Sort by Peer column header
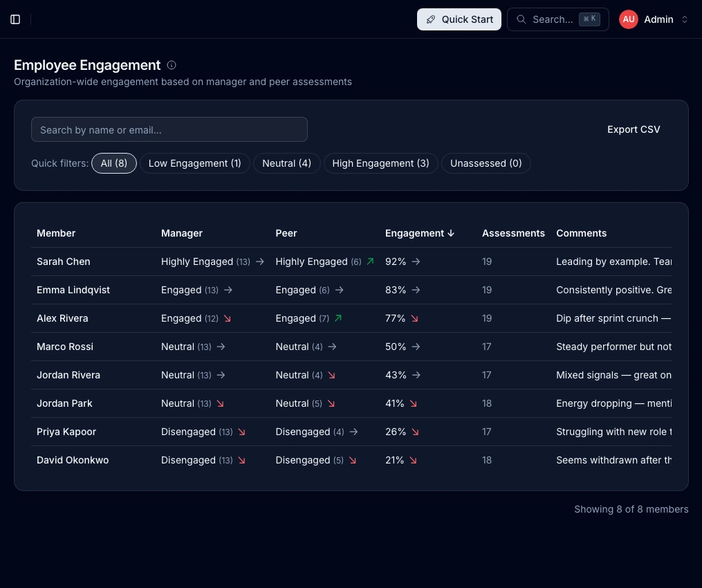This screenshot has width=702, height=588. coord(286,233)
